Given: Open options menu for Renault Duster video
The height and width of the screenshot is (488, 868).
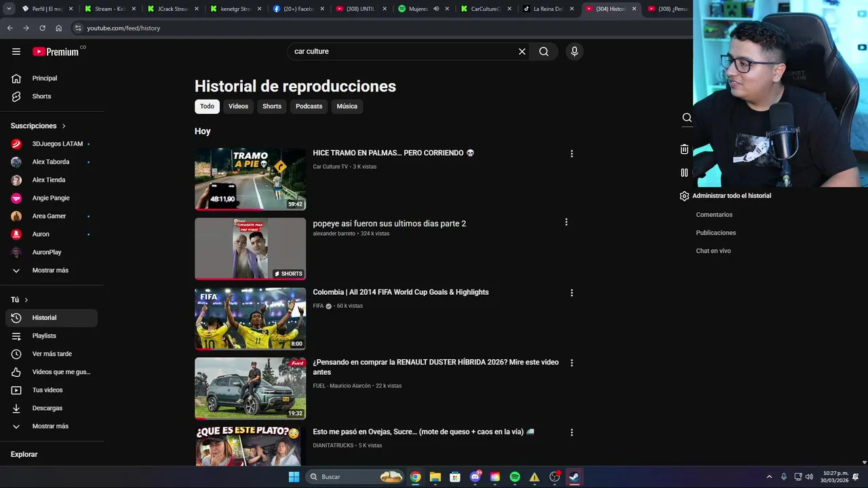Looking at the screenshot, I should click(x=572, y=363).
